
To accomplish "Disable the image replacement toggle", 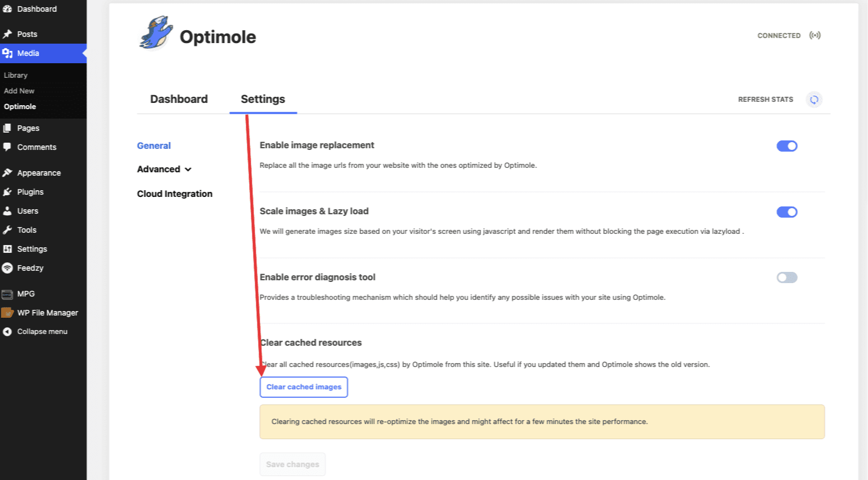I will (x=786, y=146).
